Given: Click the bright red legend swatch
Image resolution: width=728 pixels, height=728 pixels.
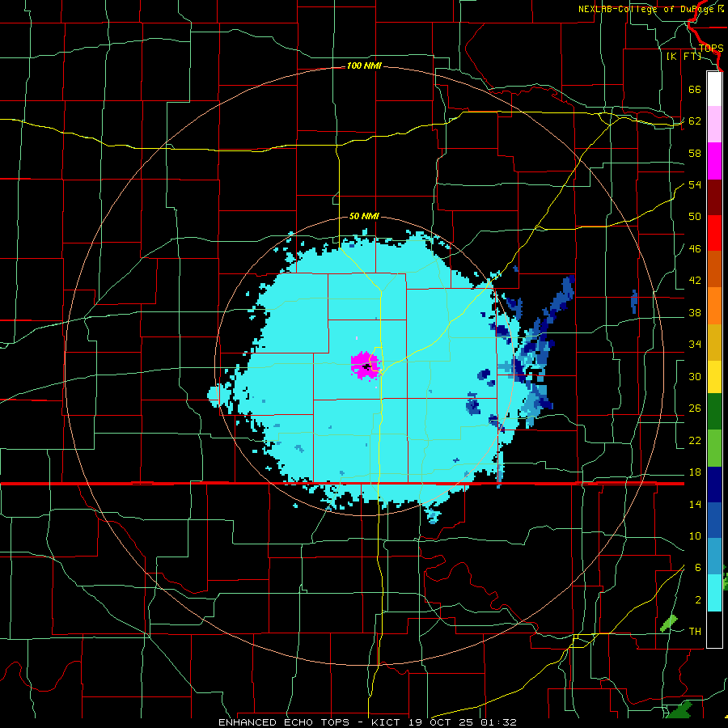Looking at the screenshot, I should (714, 233).
